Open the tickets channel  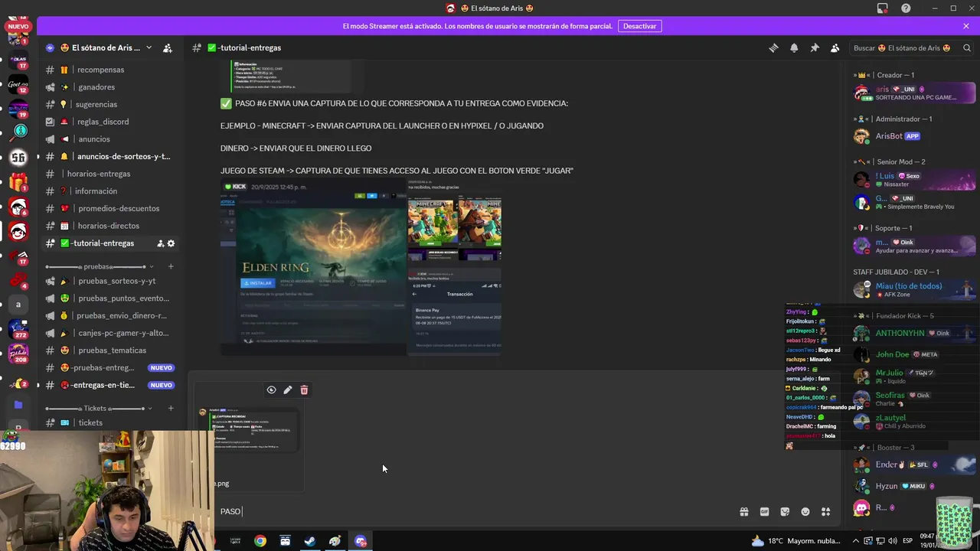click(111, 422)
